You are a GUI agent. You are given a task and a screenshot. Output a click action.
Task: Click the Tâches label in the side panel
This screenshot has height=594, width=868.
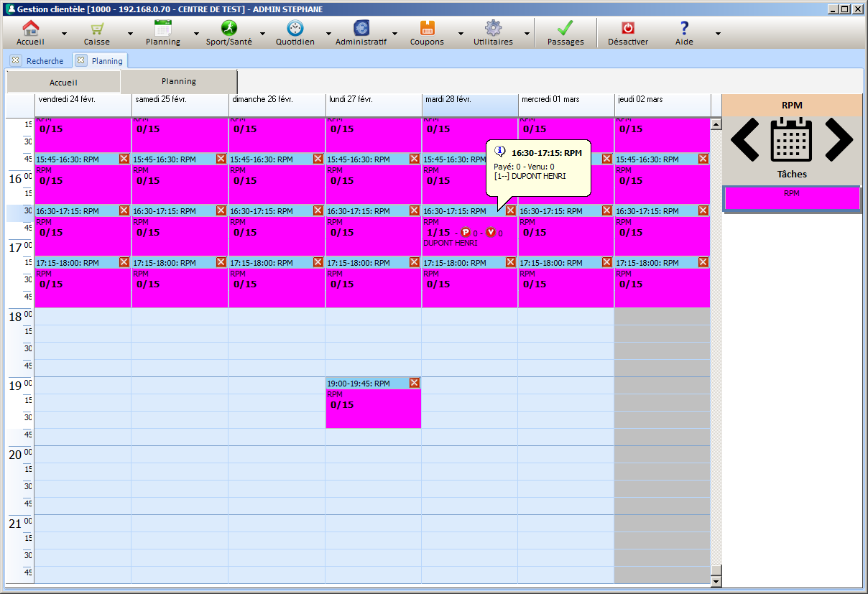[792, 174]
